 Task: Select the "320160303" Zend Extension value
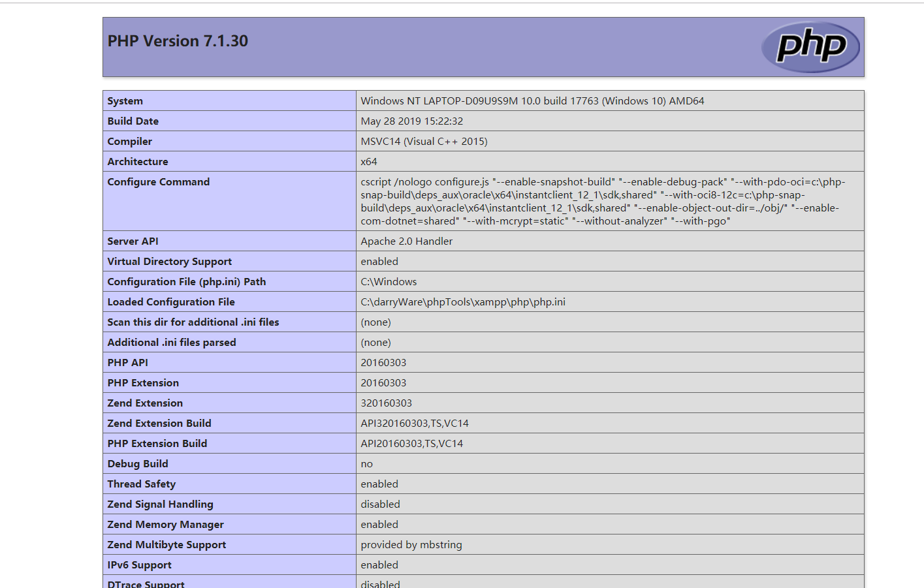387,403
